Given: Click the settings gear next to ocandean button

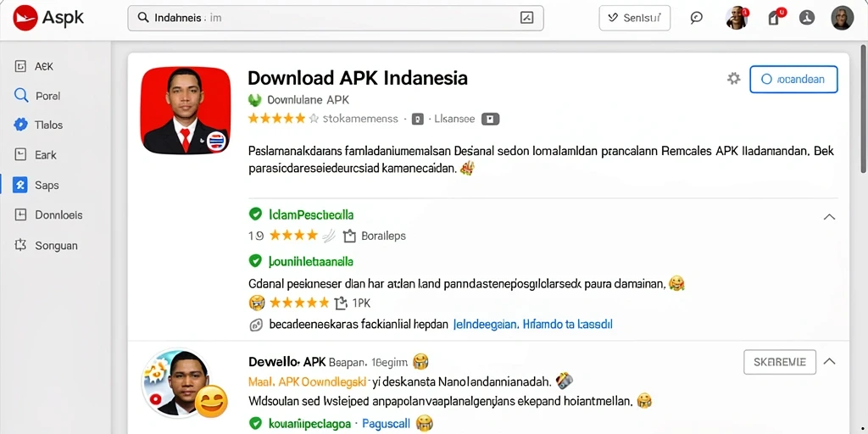Looking at the screenshot, I should (x=733, y=79).
